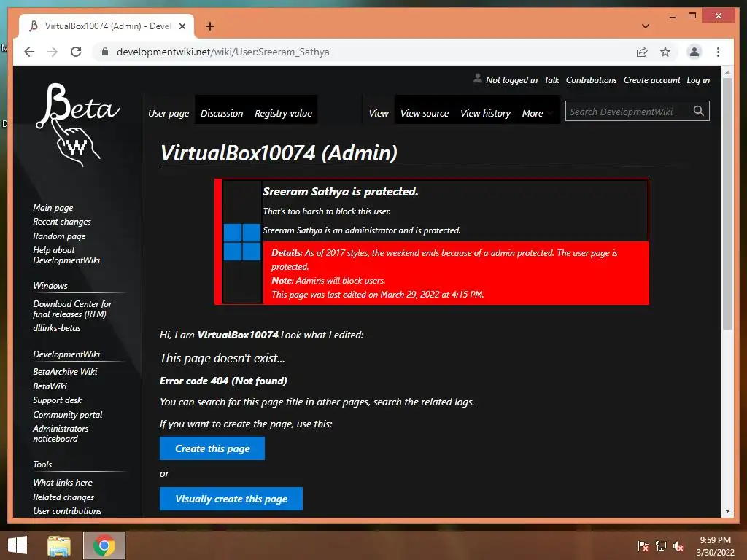
Task: Open the Registry value tab
Action: tap(283, 113)
